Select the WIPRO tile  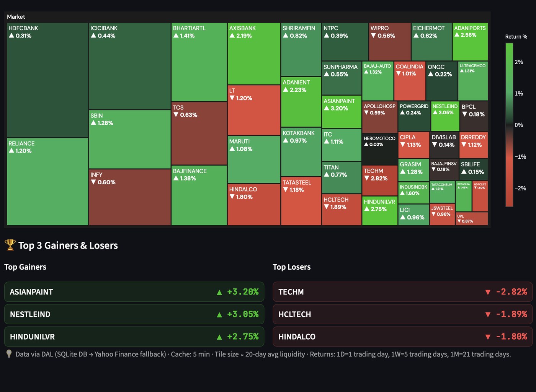(x=390, y=42)
